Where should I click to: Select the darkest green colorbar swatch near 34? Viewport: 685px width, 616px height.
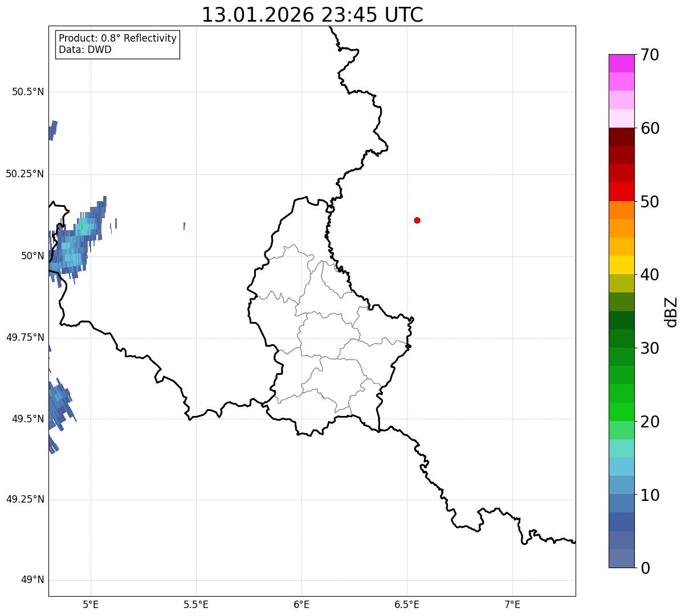[x=622, y=320]
